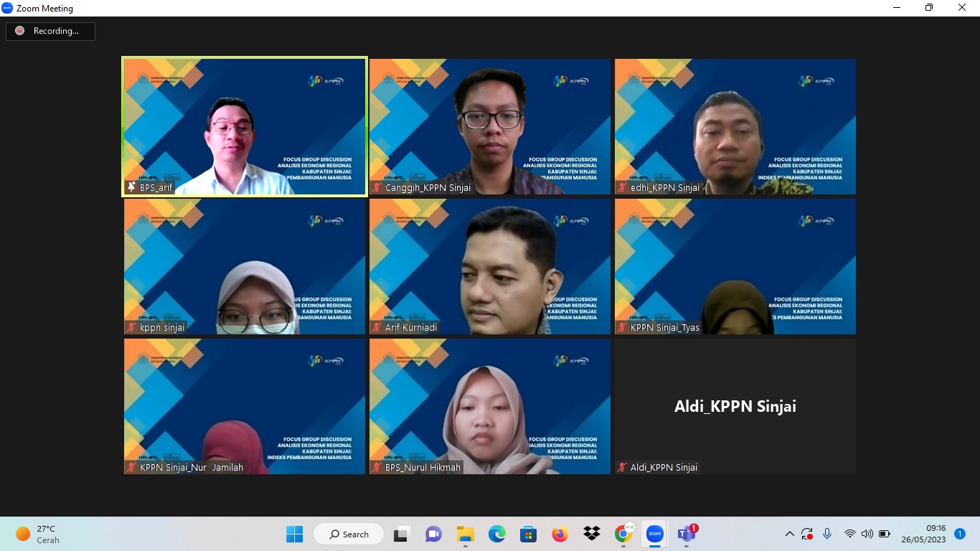Viewport: 980px width, 551px height.
Task: Open File Explorer from the taskbar
Action: click(x=466, y=534)
